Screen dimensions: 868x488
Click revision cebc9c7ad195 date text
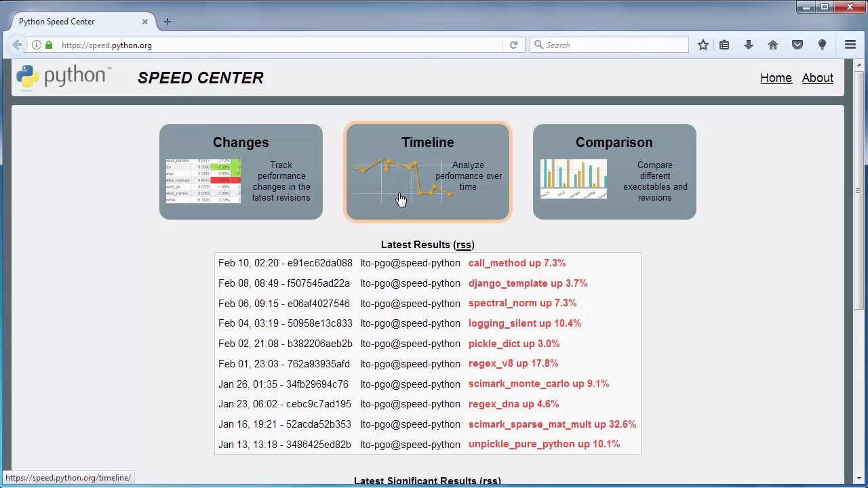[285, 404]
